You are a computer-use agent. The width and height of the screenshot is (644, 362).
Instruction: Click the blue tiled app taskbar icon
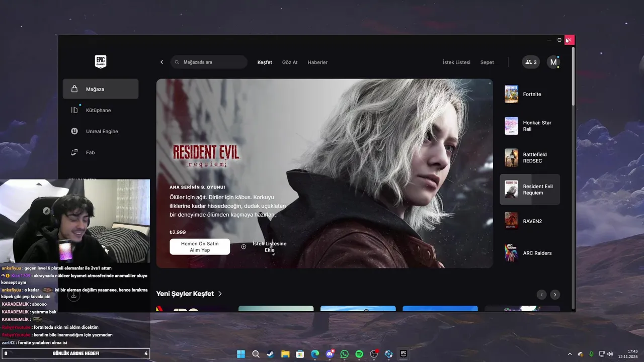(x=388, y=354)
